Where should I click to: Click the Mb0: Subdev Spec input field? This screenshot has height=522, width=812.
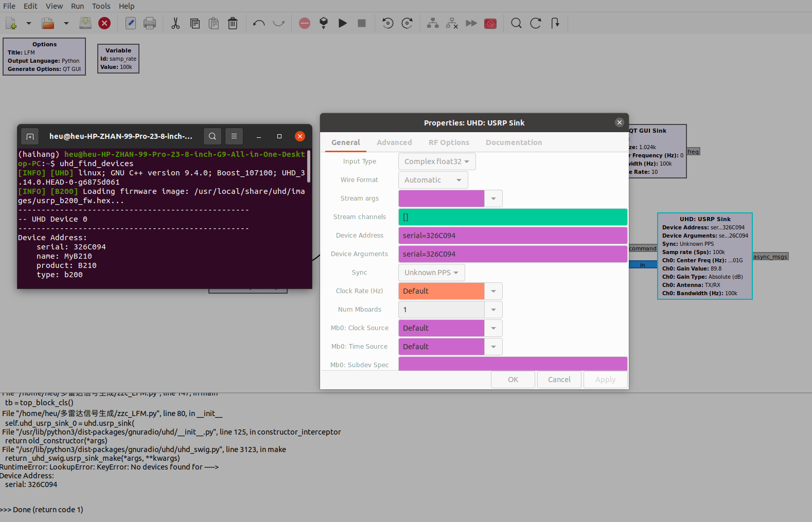513,364
